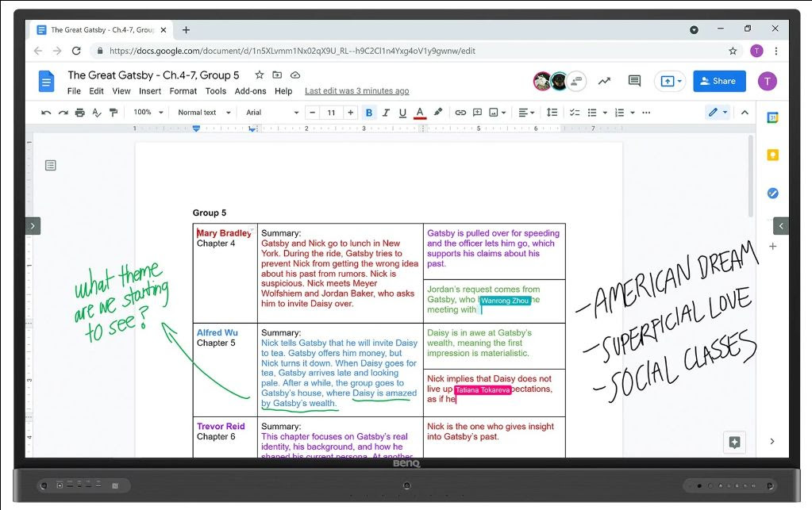812x510 pixels.
Task: Pick a highlight color with the marker icon
Action: (438, 113)
